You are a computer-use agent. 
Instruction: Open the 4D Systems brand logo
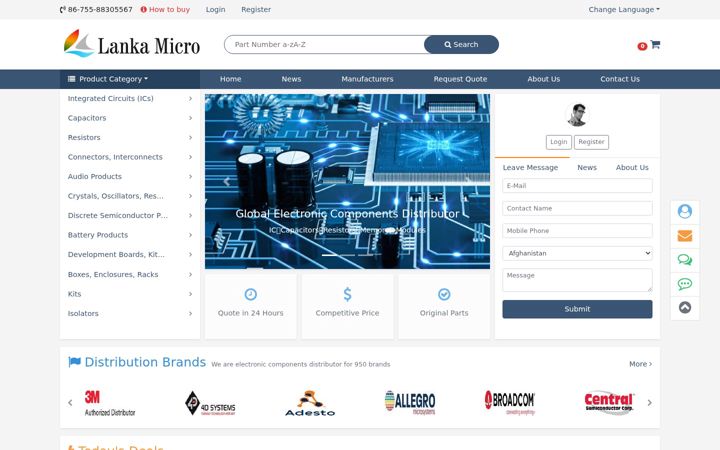tap(210, 403)
